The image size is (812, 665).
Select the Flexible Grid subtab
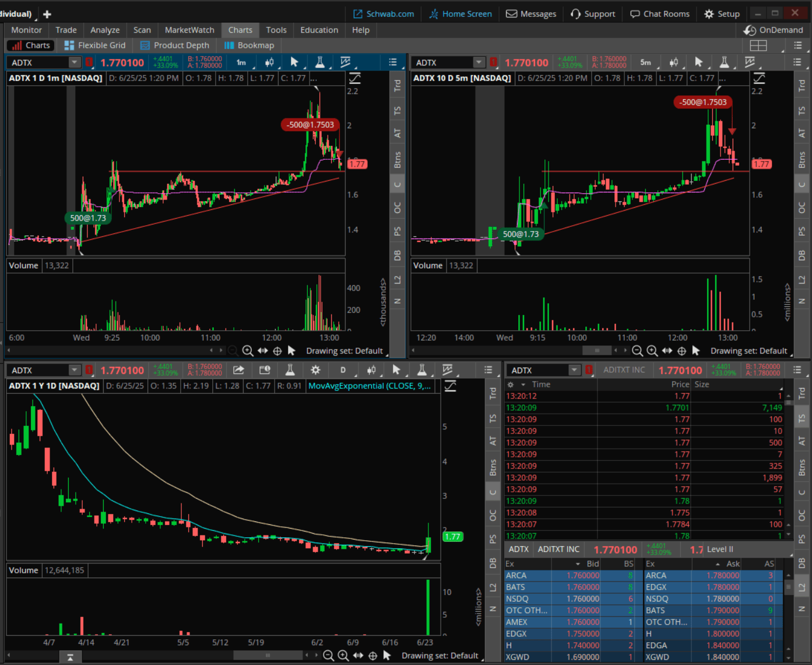click(95, 45)
